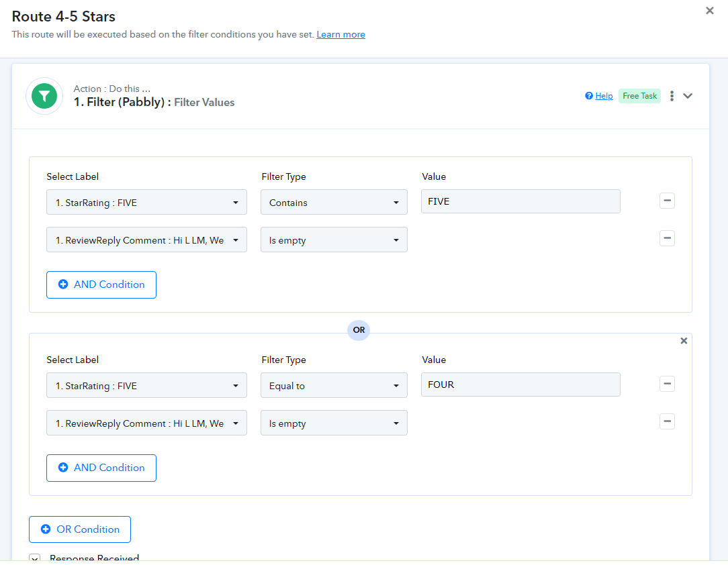
Task: Collapse the Filter action step chevron
Action: (x=688, y=95)
